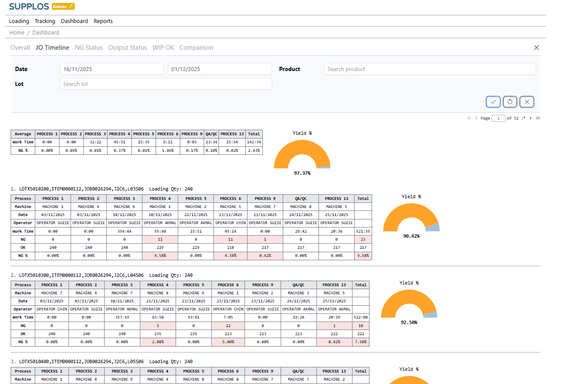The height and width of the screenshot is (384, 563).
Task: Open the Comparison tab
Action: tap(196, 47)
